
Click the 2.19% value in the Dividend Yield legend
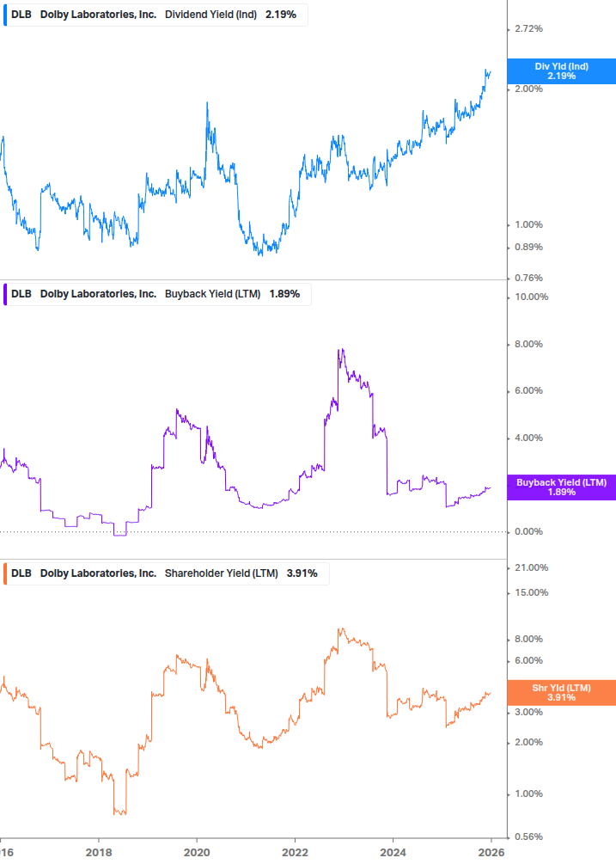coord(281,15)
